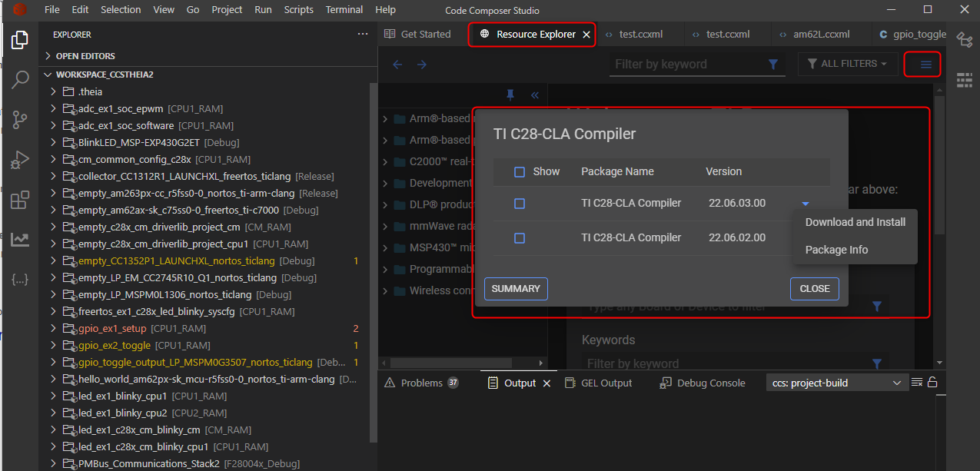Image resolution: width=980 pixels, height=471 pixels.
Task: Check the compiler 22.06.03.00 checkbox
Action: coord(520,204)
